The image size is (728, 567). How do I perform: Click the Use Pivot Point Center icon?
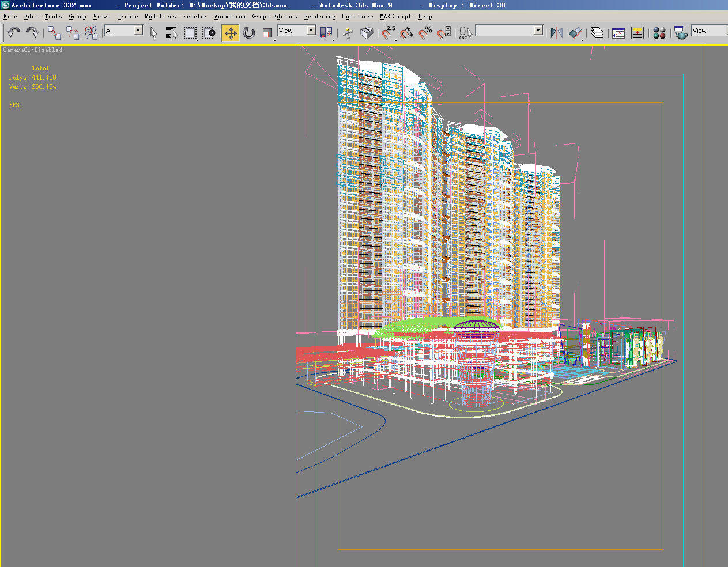click(x=326, y=33)
